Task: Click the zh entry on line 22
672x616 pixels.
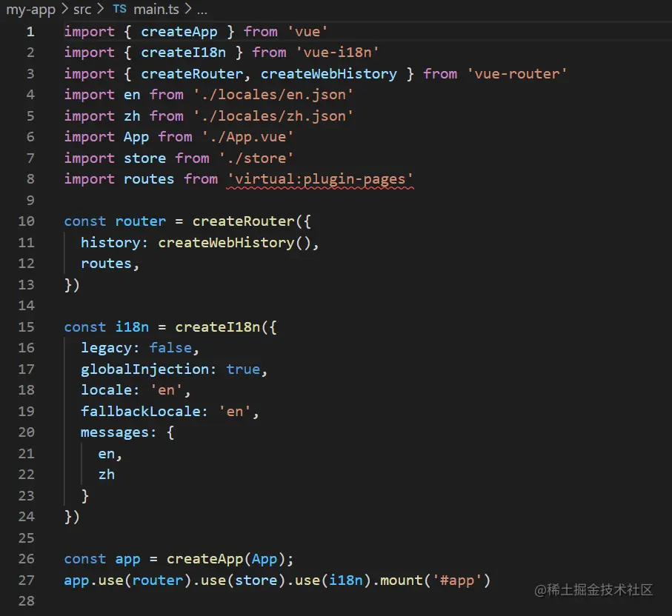Action: [x=106, y=475]
